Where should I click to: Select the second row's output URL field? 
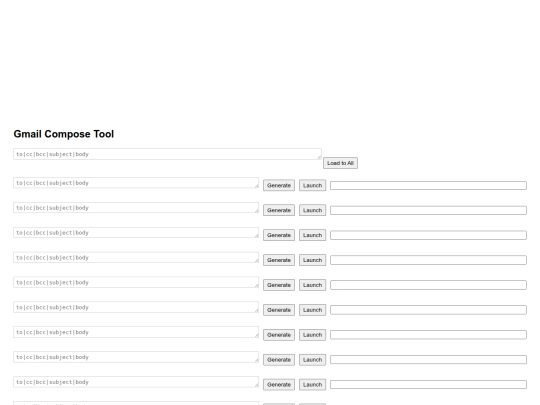(x=428, y=210)
